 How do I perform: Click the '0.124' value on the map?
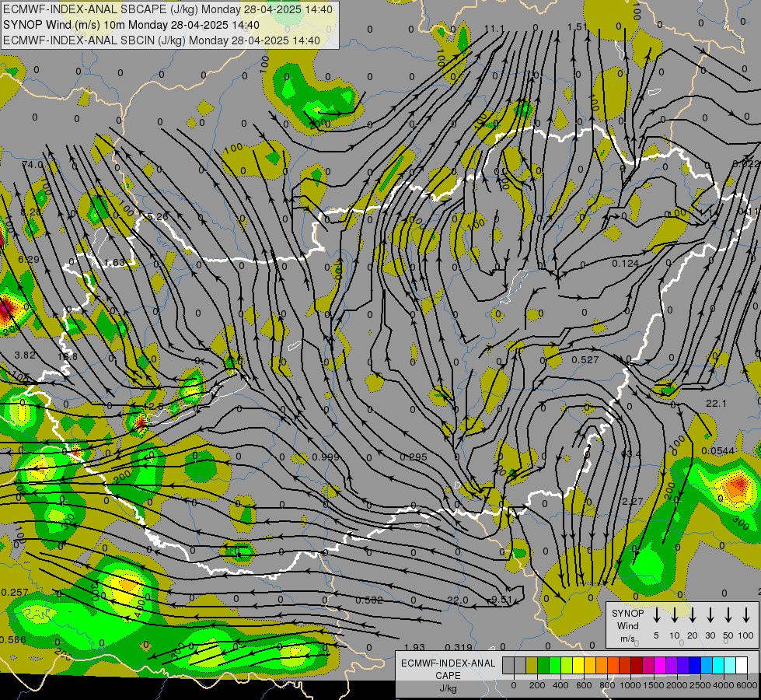(x=625, y=264)
